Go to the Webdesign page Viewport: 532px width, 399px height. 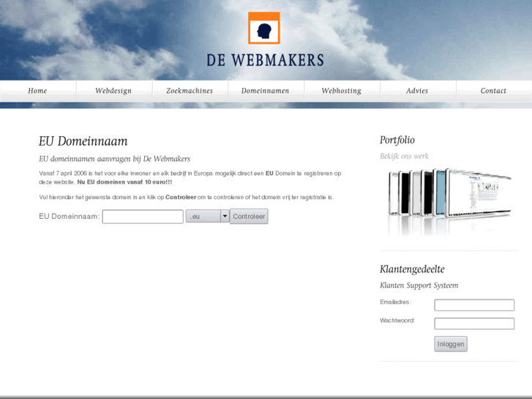(113, 91)
